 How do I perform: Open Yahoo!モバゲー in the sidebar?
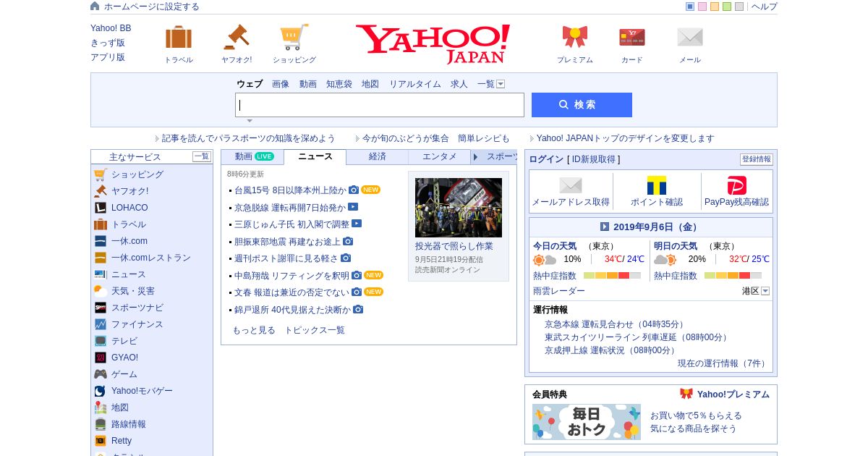point(142,391)
